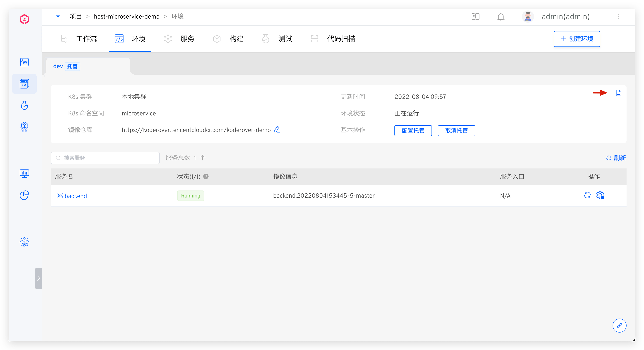Viewport: 644px width, 350px height.
Task: Expand the collapsed left sidebar chevron
Action: click(x=38, y=278)
